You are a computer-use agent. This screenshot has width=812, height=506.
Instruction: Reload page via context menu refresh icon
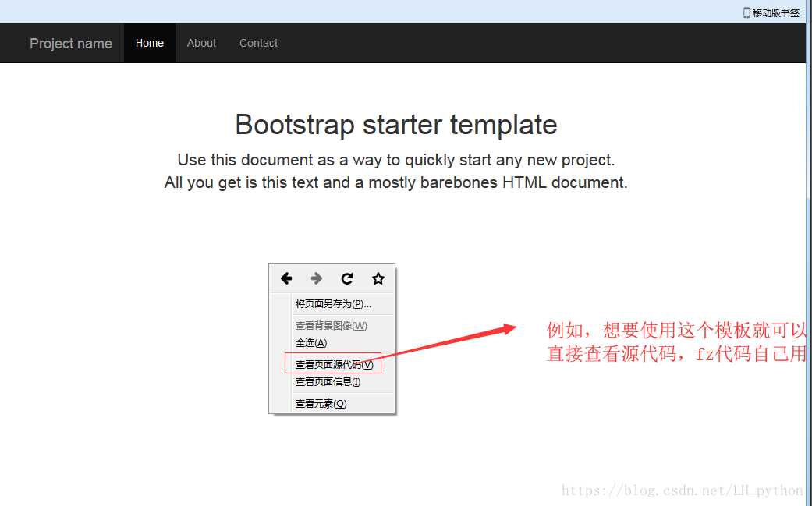click(347, 278)
